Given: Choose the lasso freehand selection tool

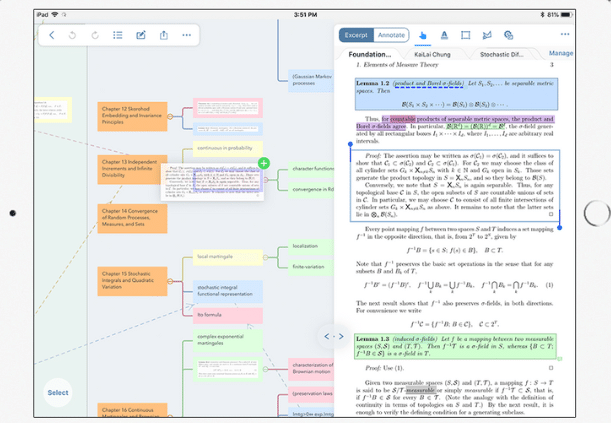Looking at the screenshot, I should pyautogui.click(x=487, y=35).
